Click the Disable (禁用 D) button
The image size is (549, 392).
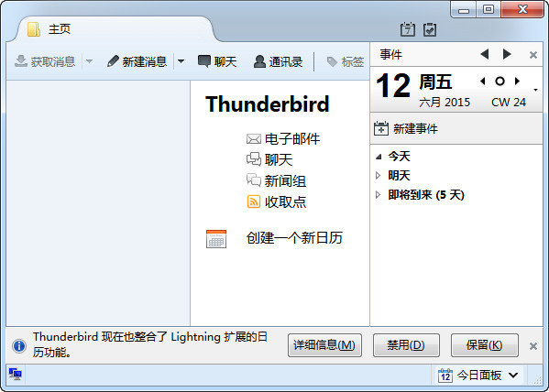pos(406,345)
